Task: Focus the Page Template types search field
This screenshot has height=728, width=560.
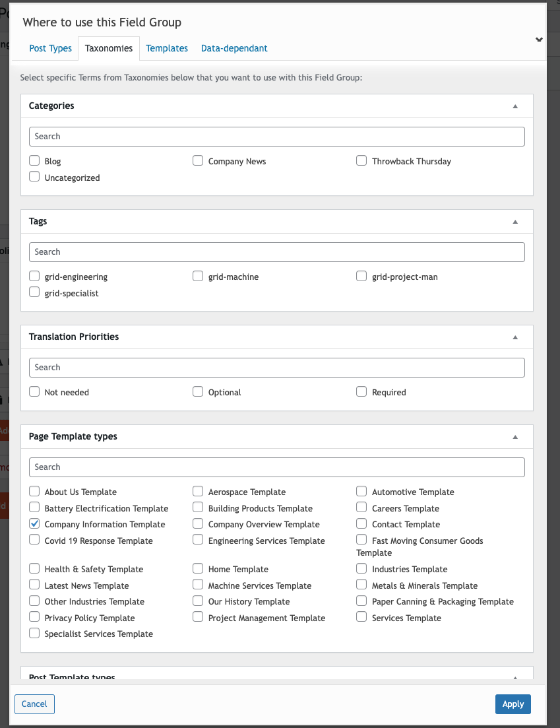Action: (277, 467)
